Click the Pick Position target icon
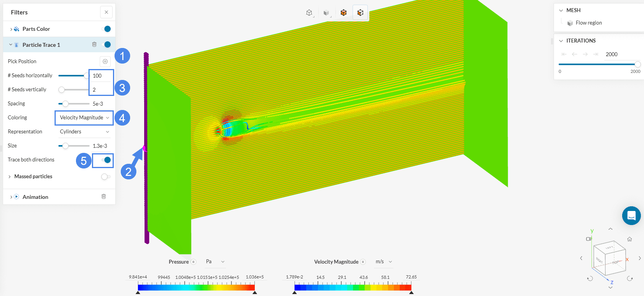644x296 pixels. coord(105,61)
